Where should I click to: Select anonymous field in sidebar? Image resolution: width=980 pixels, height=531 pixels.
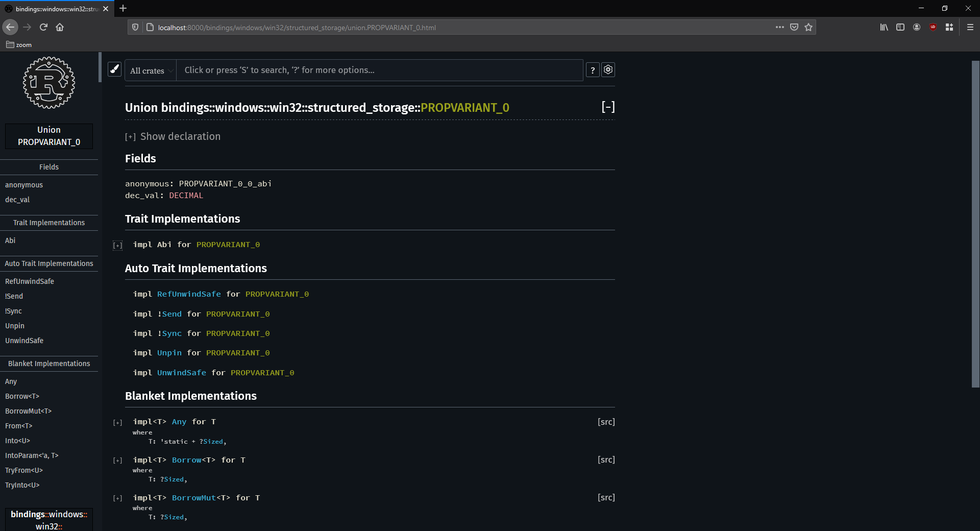click(x=24, y=185)
